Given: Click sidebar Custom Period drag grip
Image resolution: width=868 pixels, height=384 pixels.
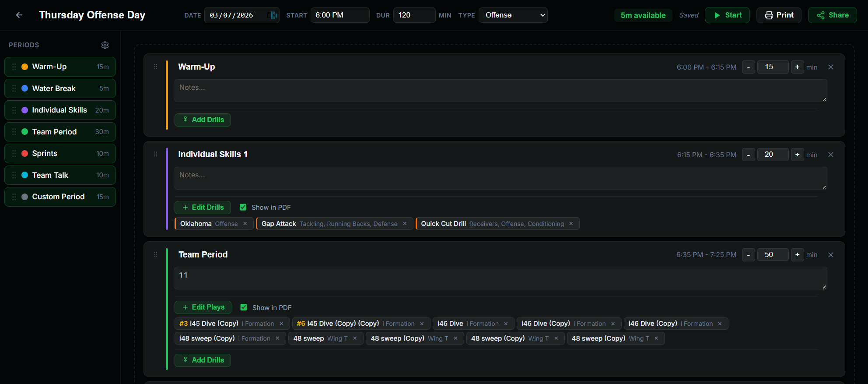Looking at the screenshot, I should click(x=14, y=197).
